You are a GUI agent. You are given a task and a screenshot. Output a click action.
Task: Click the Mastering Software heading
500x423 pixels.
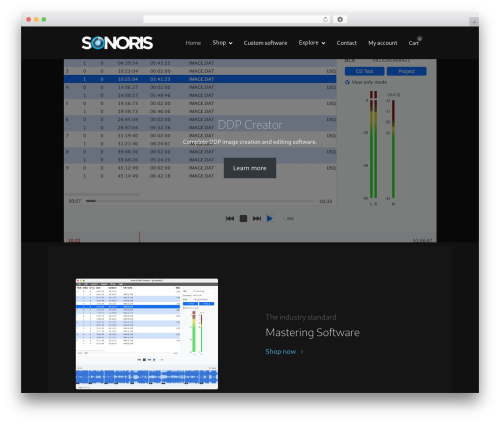coord(312,332)
